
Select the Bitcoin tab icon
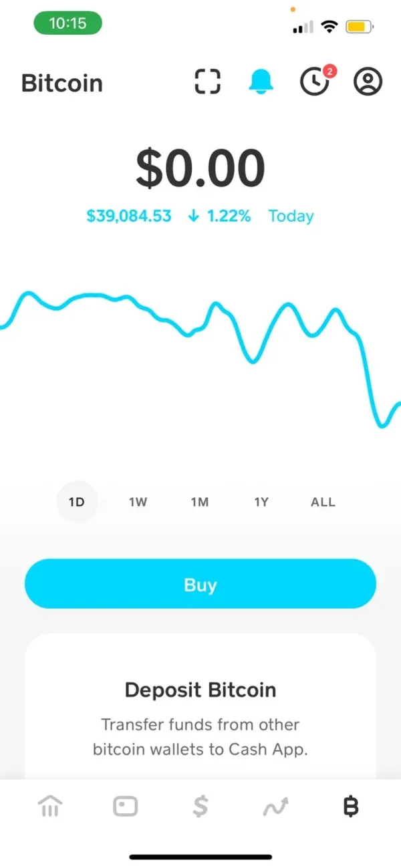coord(350,807)
